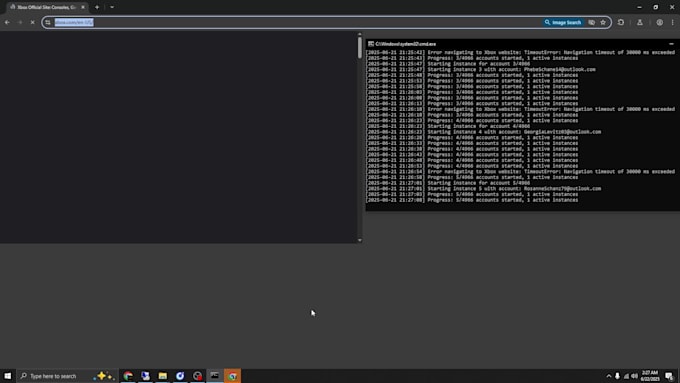
Task: Click the Image Search button in address bar
Action: click(x=563, y=22)
